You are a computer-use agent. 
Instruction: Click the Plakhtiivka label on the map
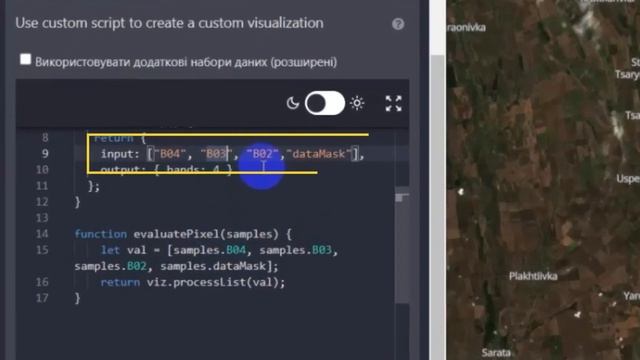click(x=533, y=276)
